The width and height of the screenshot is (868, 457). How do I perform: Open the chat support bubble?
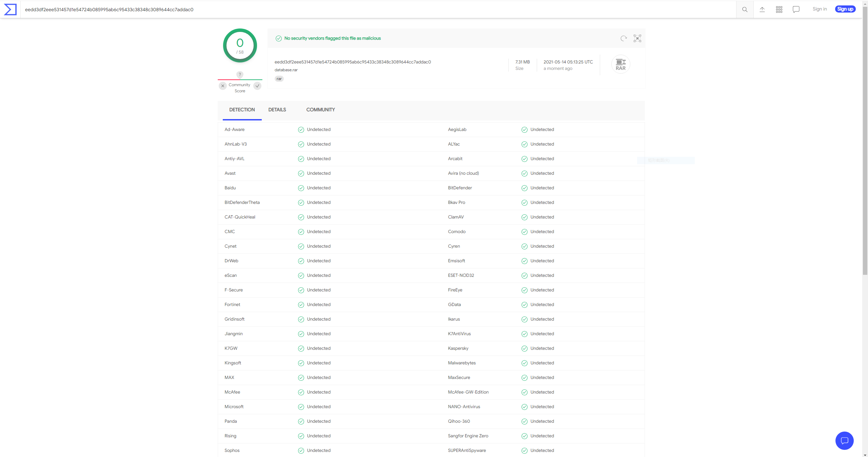coord(844,440)
